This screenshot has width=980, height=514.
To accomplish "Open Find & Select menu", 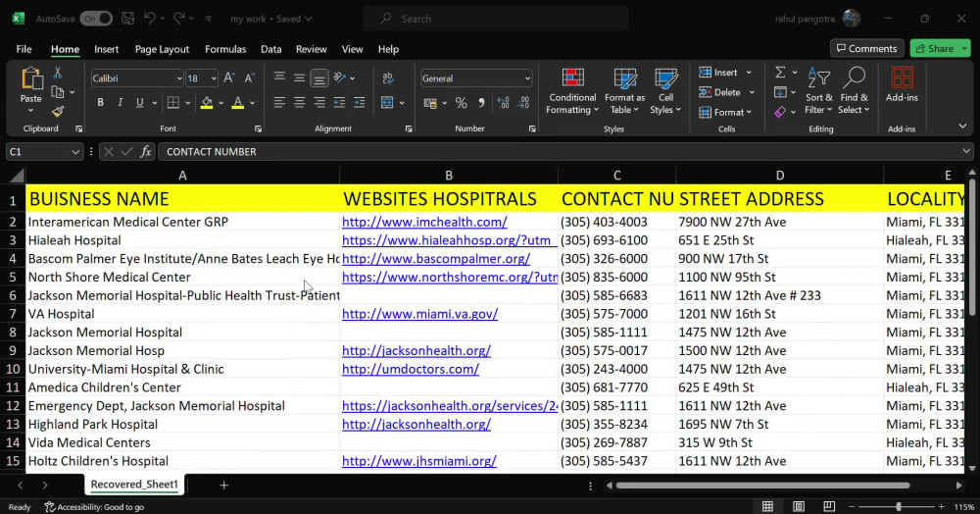I will pos(855,91).
